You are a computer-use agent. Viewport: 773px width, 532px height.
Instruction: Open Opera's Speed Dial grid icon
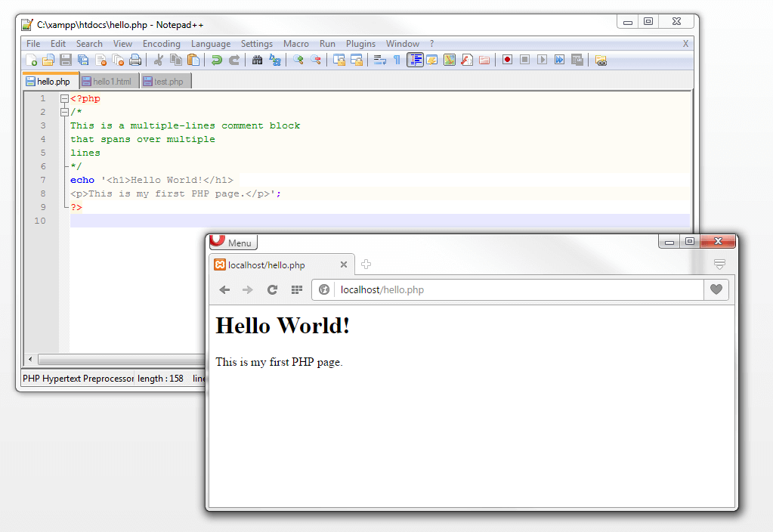[x=297, y=289]
